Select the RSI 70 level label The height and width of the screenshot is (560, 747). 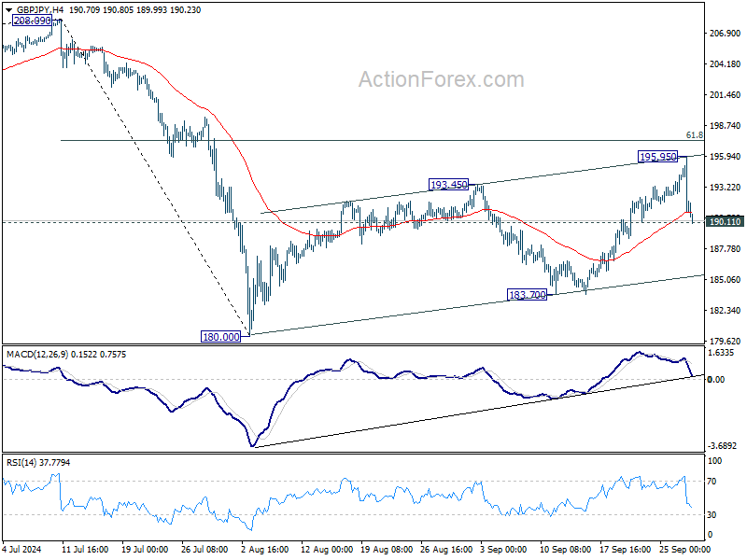point(712,482)
